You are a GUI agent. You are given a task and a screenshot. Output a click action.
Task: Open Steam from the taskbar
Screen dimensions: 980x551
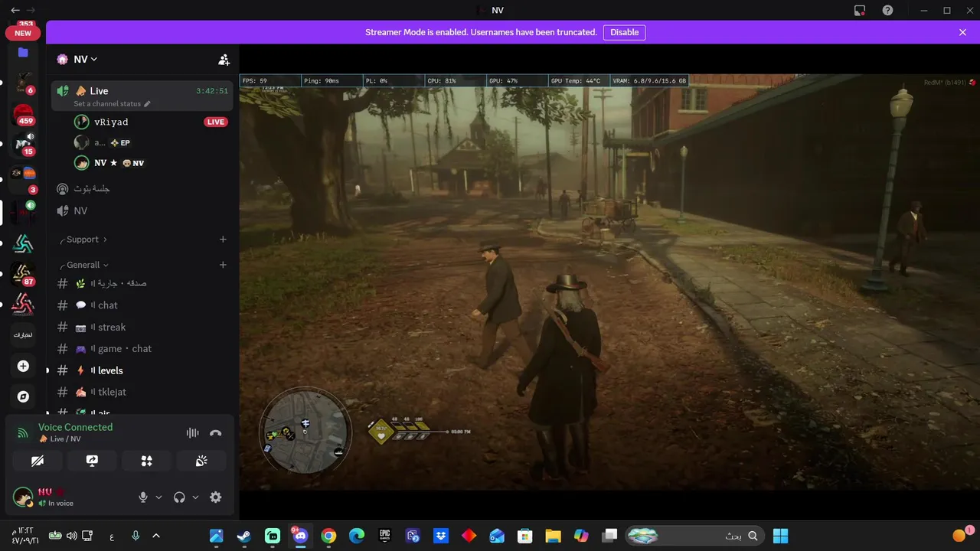pyautogui.click(x=243, y=536)
